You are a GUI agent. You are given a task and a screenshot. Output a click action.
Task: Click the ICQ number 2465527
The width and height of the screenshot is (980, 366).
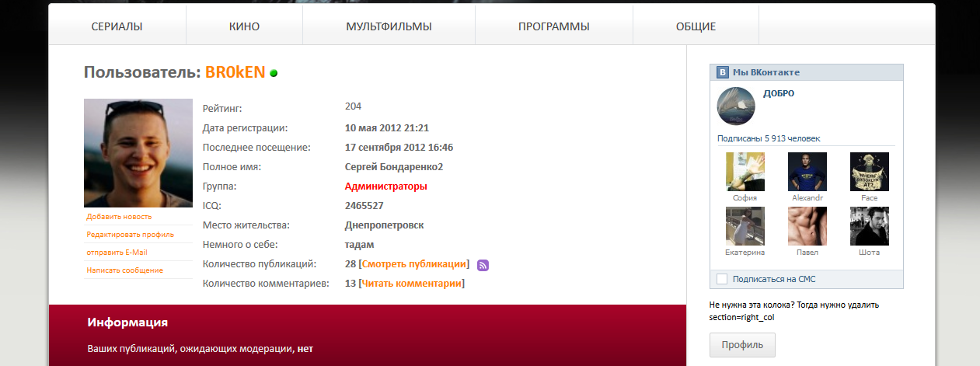pos(364,206)
